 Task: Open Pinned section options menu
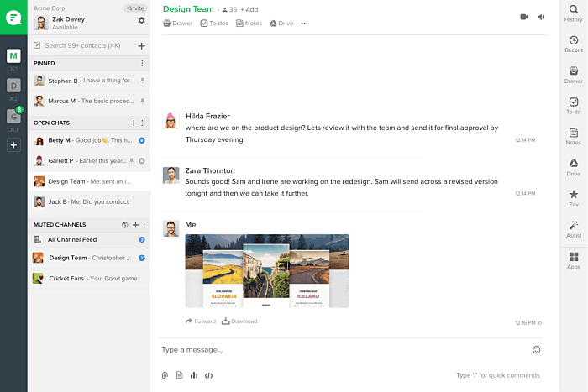click(x=142, y=63)
